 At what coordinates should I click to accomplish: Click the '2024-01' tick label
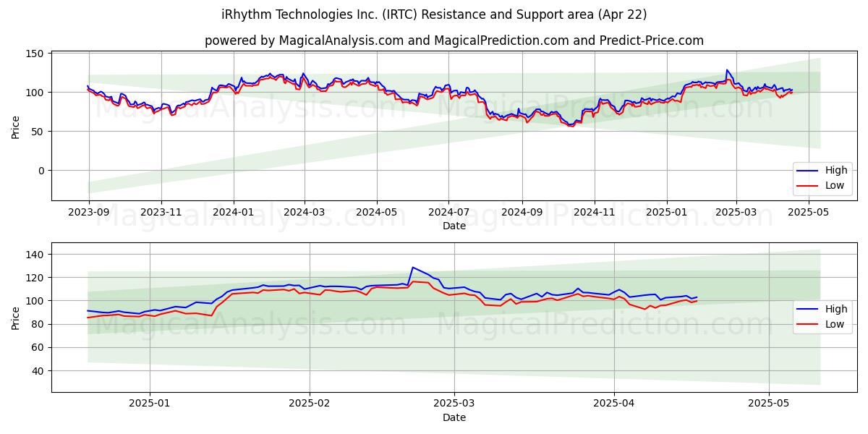(233, 213)
